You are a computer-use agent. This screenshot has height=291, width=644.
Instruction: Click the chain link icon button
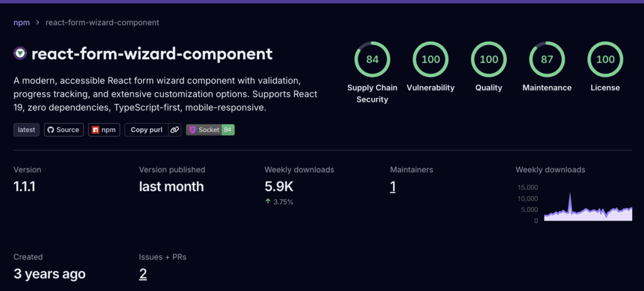175,129
